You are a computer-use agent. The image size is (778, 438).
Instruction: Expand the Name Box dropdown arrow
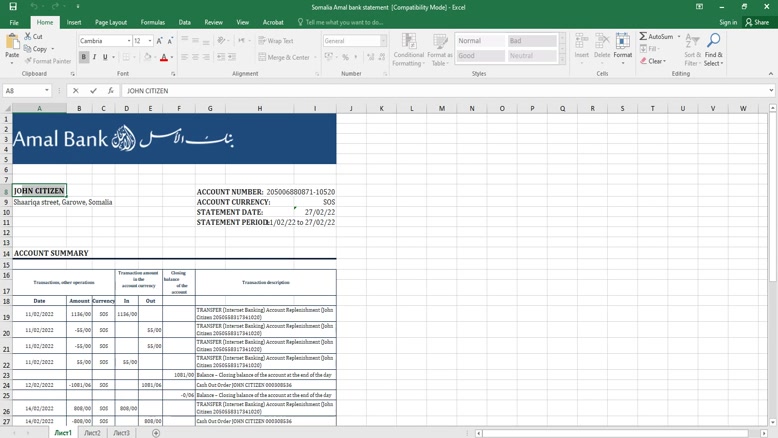coord(47,91)
